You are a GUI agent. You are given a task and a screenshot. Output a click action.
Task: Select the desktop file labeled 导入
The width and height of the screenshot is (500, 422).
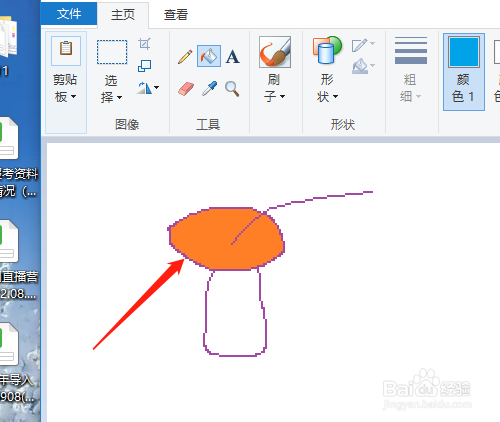tap(17, 363)
